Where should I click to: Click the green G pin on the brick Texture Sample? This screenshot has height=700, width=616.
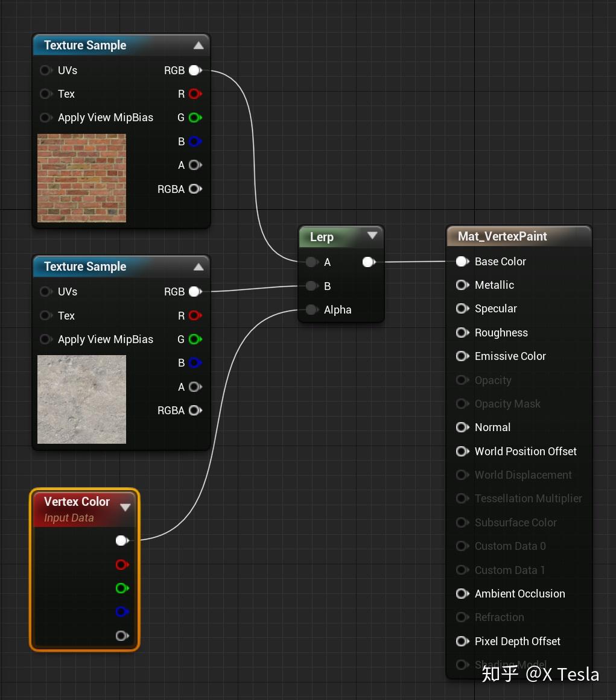tap(194, 118)
